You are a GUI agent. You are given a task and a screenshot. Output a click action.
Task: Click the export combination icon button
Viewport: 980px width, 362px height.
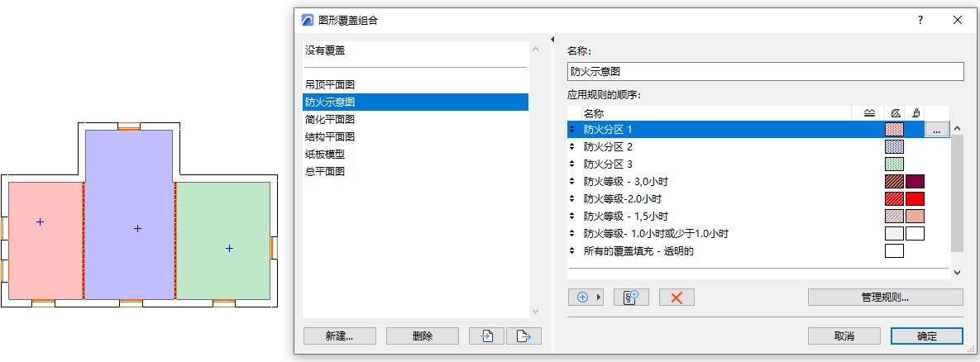click(x=523, y=336)
